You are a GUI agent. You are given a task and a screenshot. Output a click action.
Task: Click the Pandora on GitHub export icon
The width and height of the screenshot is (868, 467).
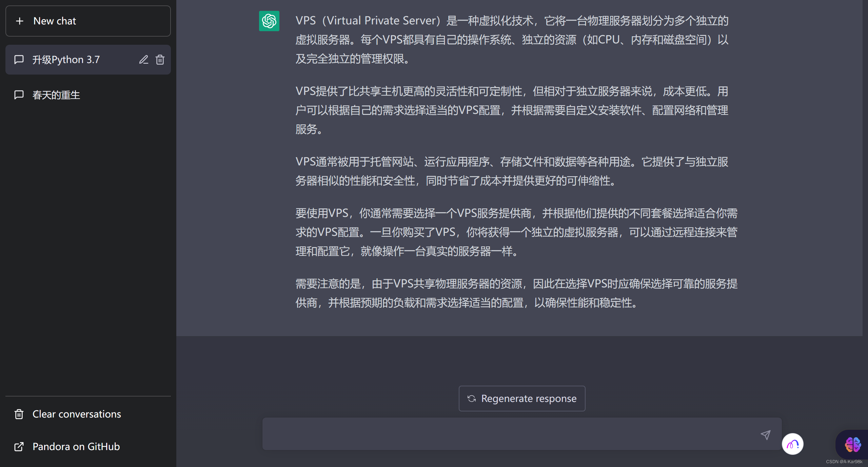18,446
